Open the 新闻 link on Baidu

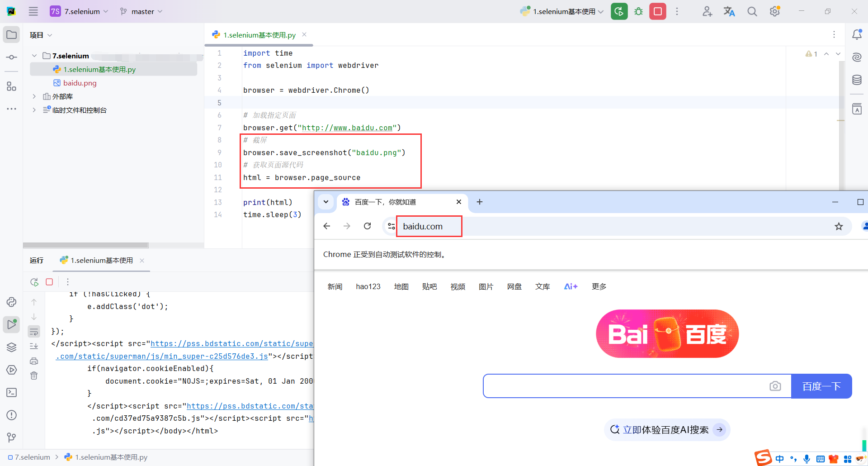click(x=335, y=286)
